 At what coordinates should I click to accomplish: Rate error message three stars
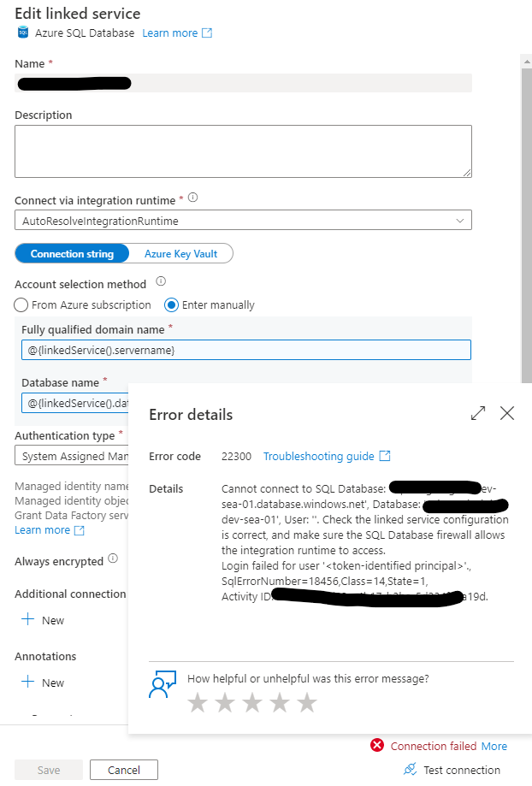coord(252,702)
